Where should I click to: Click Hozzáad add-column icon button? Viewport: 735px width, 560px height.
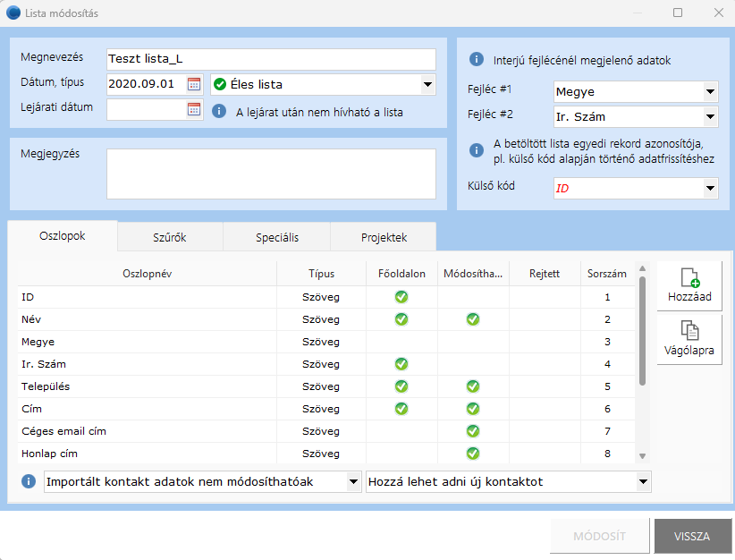(x=689, y=286)
